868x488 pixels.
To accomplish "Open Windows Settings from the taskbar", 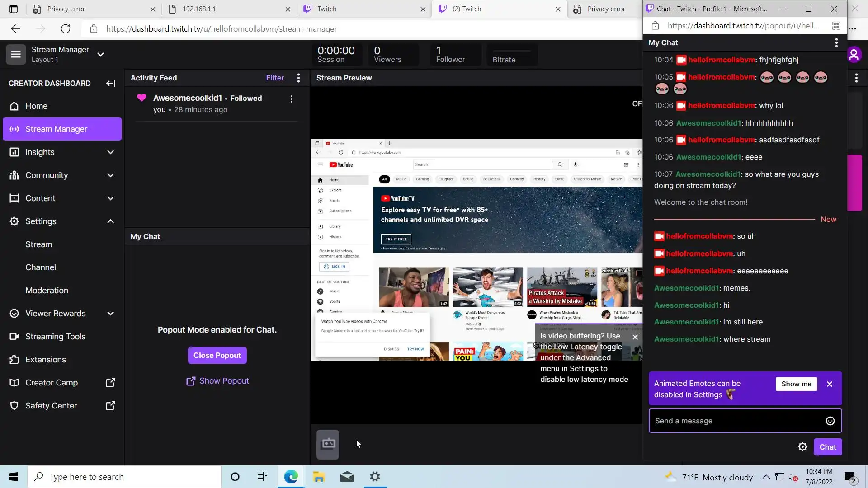I will coord(375,477).
